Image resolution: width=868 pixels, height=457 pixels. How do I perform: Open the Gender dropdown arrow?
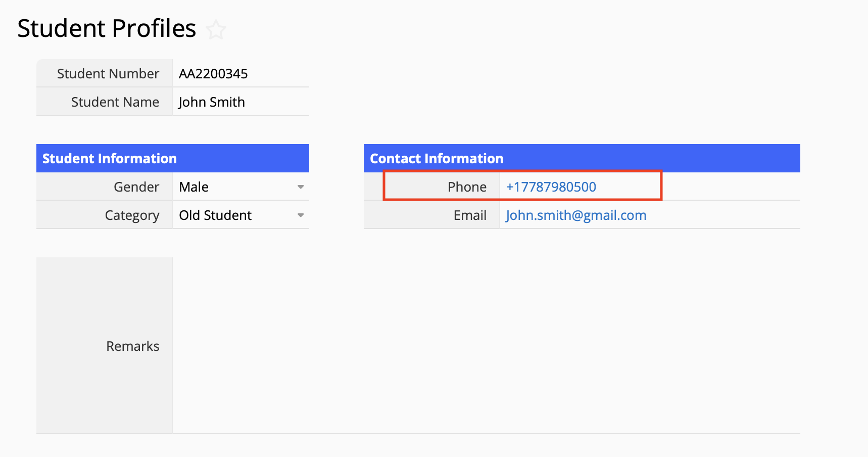tap(301, 187)
